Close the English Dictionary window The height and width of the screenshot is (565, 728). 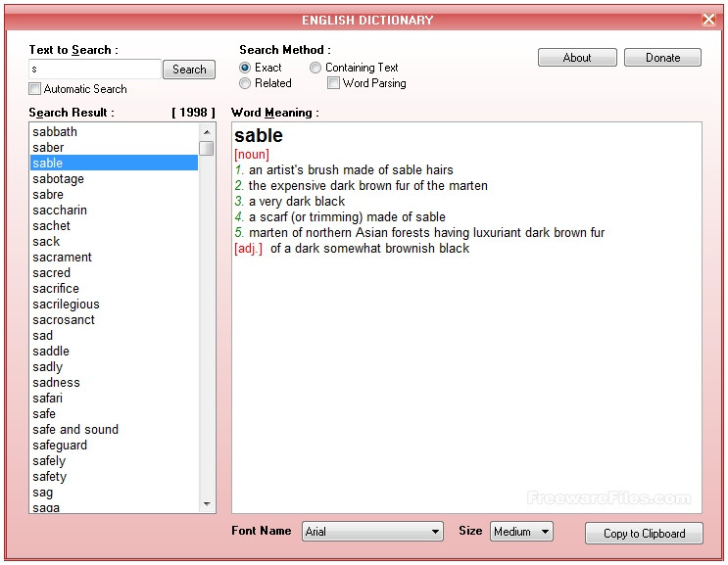tap(708, 20)
